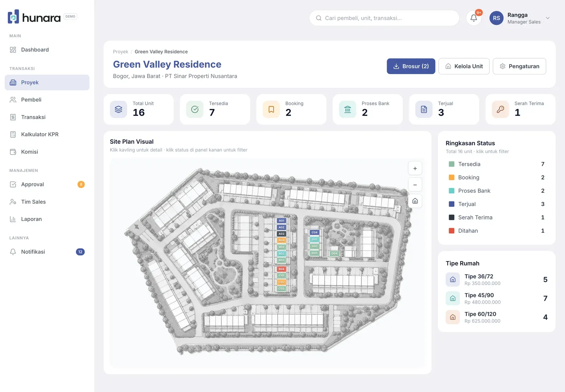Click the RS user avatar
This screenshot has height=392, width=565.
[496, 18]
